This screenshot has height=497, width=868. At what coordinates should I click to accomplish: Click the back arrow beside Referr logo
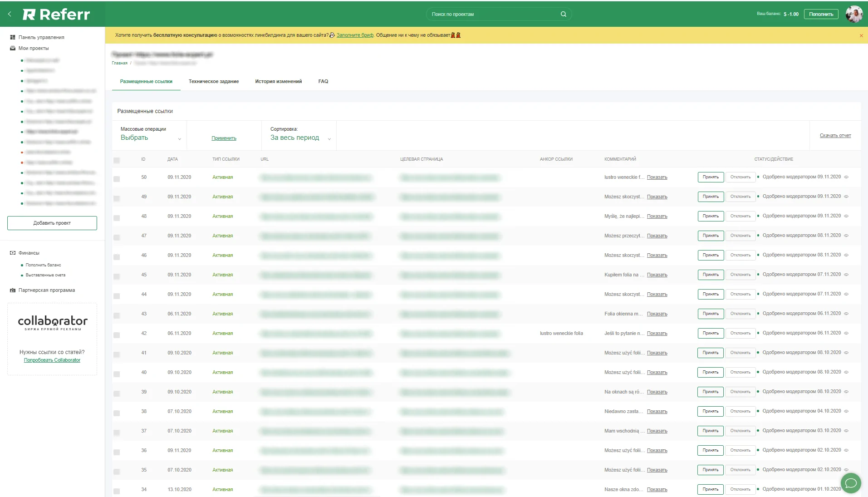tap(10, 14)
